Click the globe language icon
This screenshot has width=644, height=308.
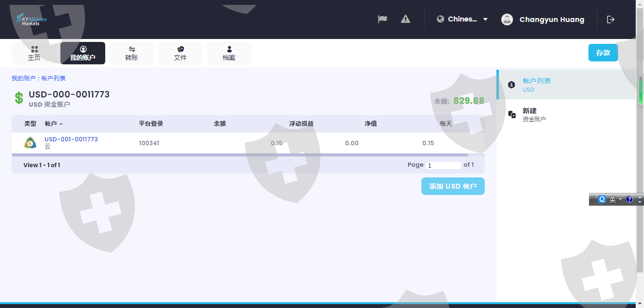pos(440,19)
